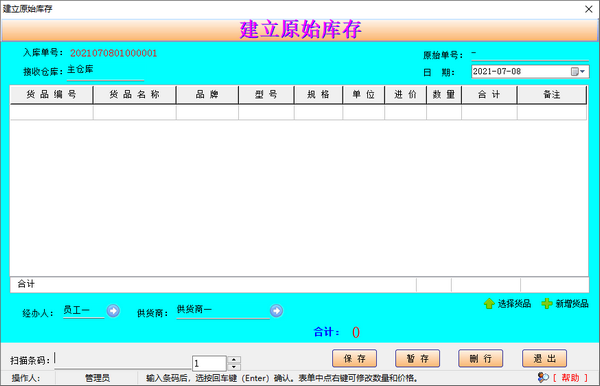Click the 管理员 operator name in status bar

(x=97, y=378)
